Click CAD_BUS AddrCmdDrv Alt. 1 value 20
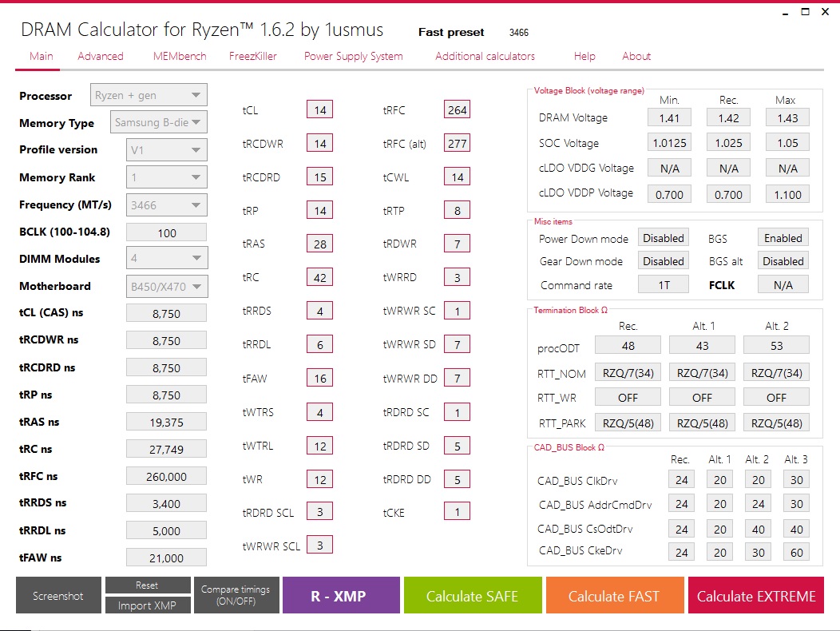 (720, 504)
